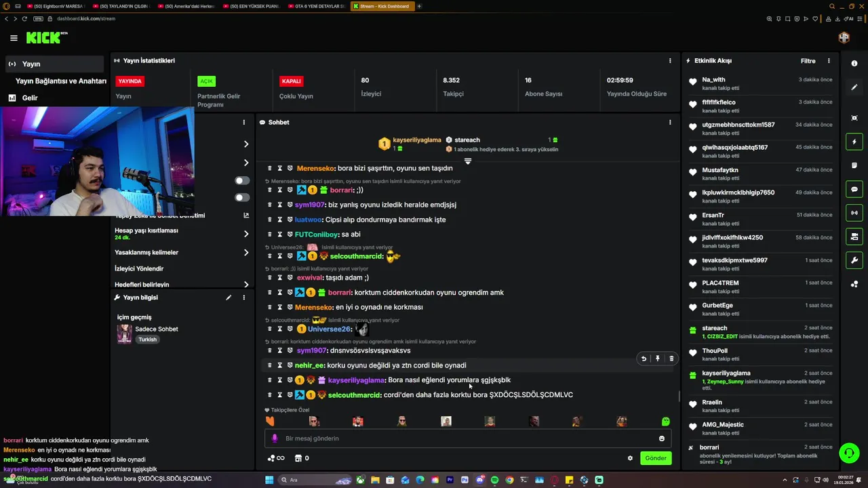Insert the green Kick blob emote from the emote row
Viewport: 868px width, 488px height.
665,422
